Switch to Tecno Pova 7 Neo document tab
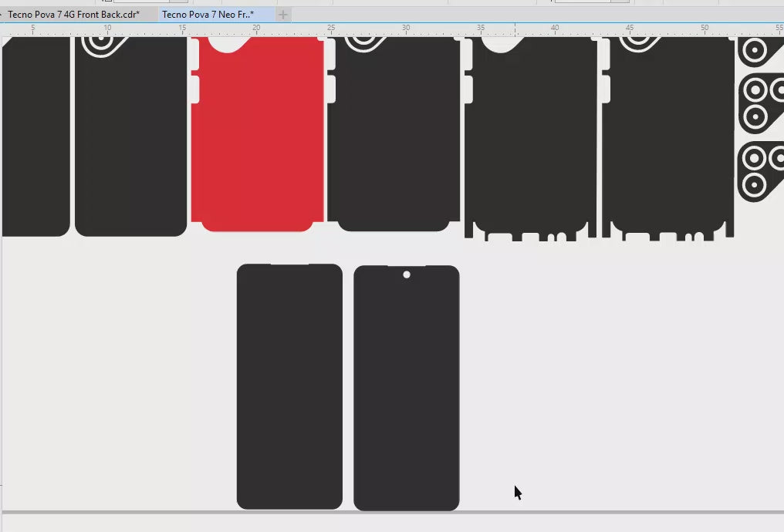This screenshot has width=784, height=532. tap(208, 15)
